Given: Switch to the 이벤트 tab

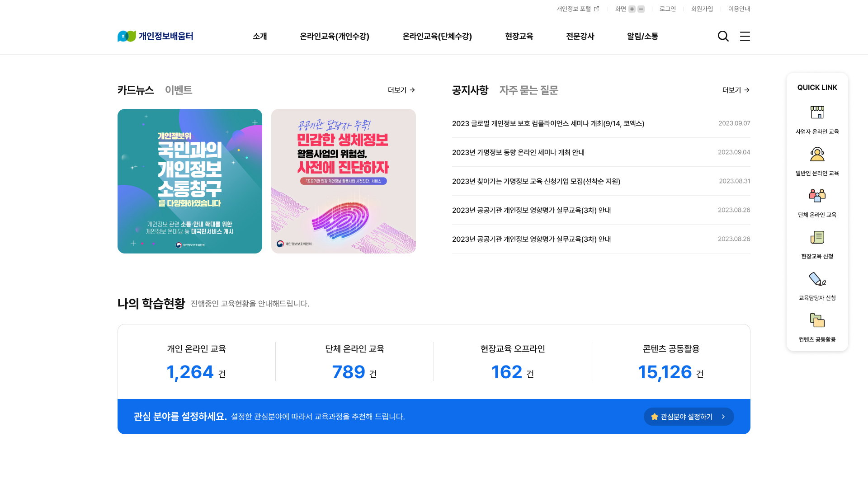Looking at the screenshot, I should point(179,90).
